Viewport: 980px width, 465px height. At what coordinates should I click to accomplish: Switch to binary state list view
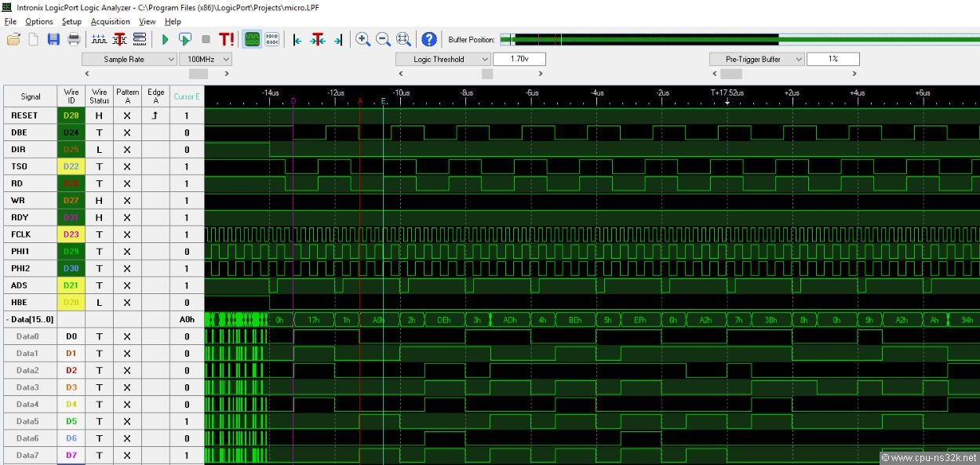pos(271,39)
